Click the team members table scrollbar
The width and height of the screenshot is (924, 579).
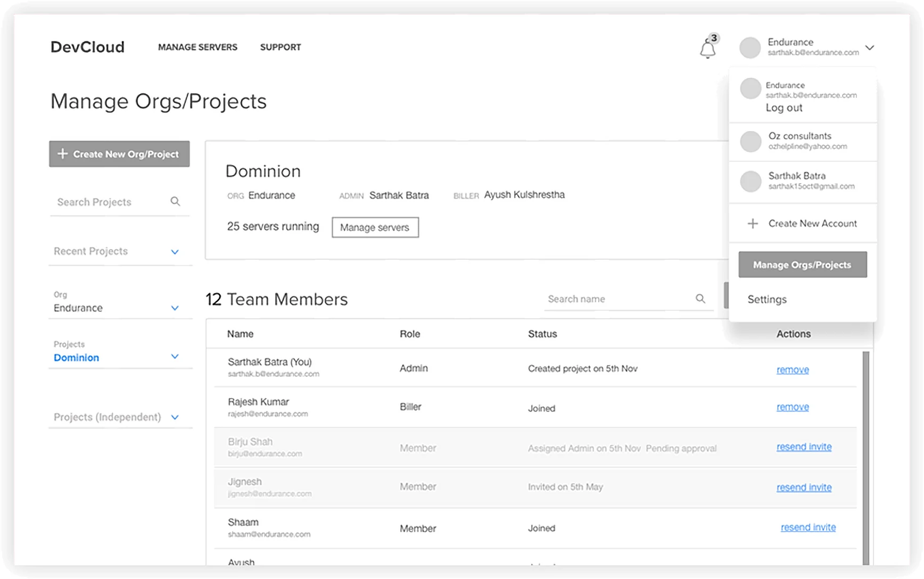[x=866, y=458]
